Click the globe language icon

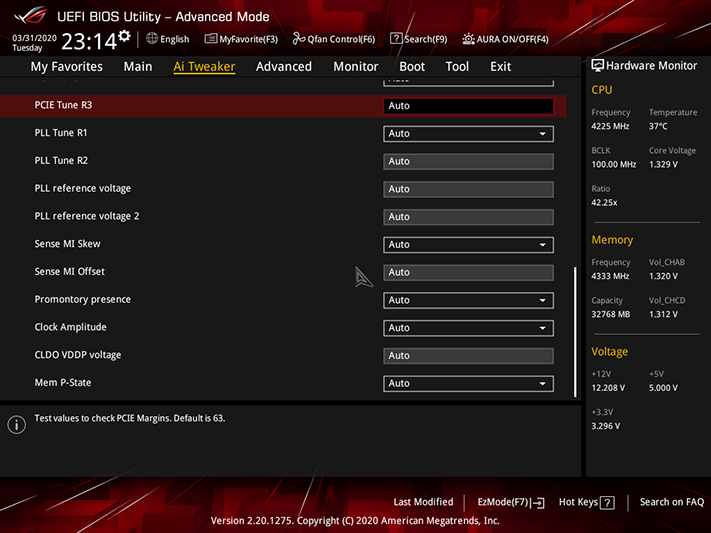coord(152,39)
